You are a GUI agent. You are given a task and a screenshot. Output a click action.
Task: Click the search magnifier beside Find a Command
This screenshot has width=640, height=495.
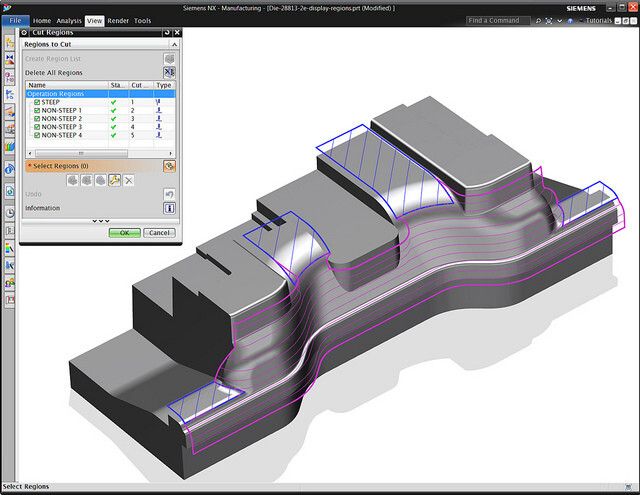539,20
